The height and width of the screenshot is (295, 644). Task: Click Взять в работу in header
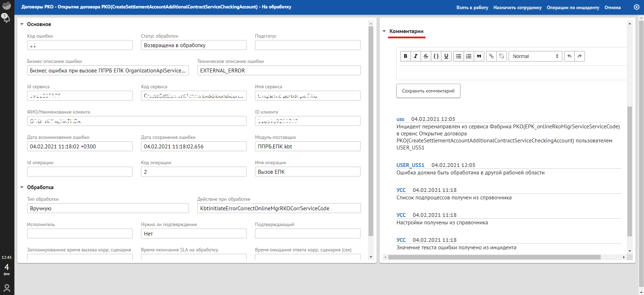point(472,7)
